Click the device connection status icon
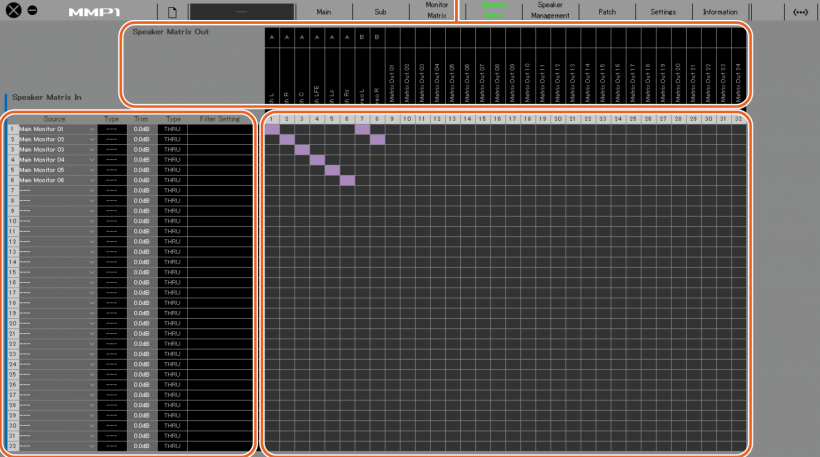This screenshot has width=820, height=457. 800,12
